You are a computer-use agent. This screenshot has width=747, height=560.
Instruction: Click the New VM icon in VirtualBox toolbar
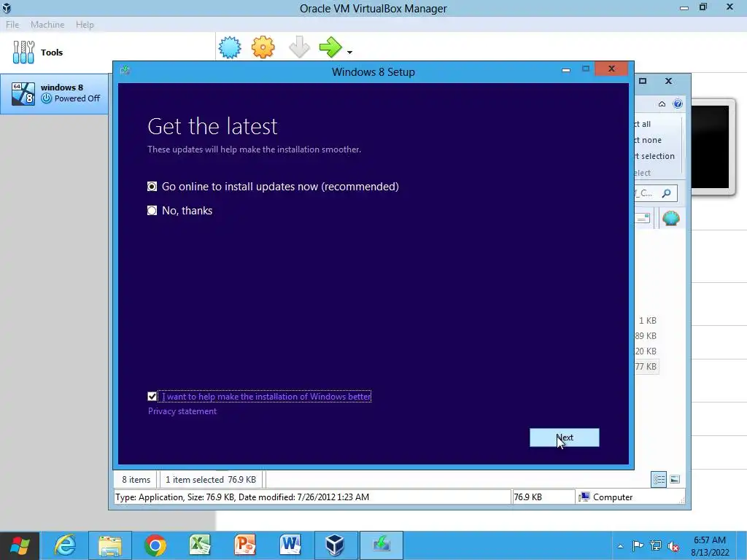pyautogui.click(x=230, y=47)
